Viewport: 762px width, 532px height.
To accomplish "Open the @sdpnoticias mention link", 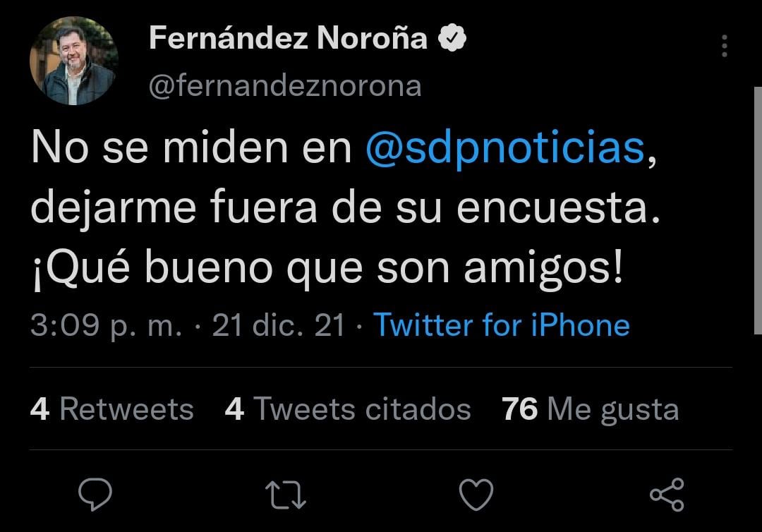I will coord(506,148).
